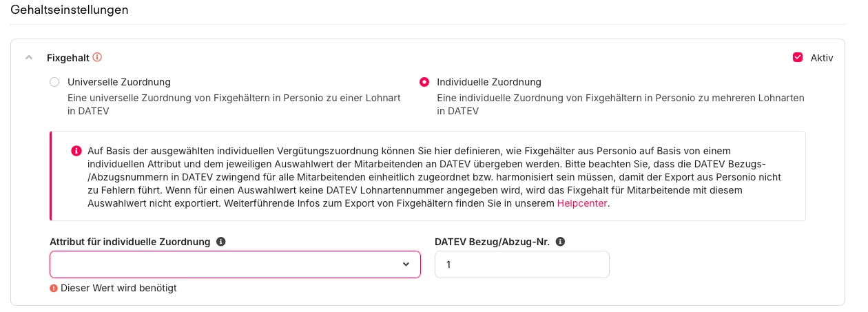868x312 pixels.
Task: Click the info icon beside Fixgehalt
Action: point(97,57)
